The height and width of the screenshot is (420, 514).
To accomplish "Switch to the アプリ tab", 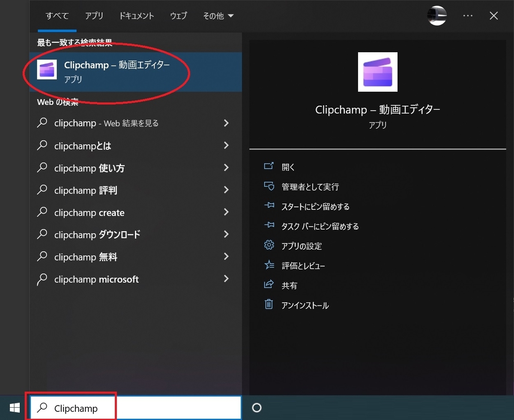I will coord(94,16).
